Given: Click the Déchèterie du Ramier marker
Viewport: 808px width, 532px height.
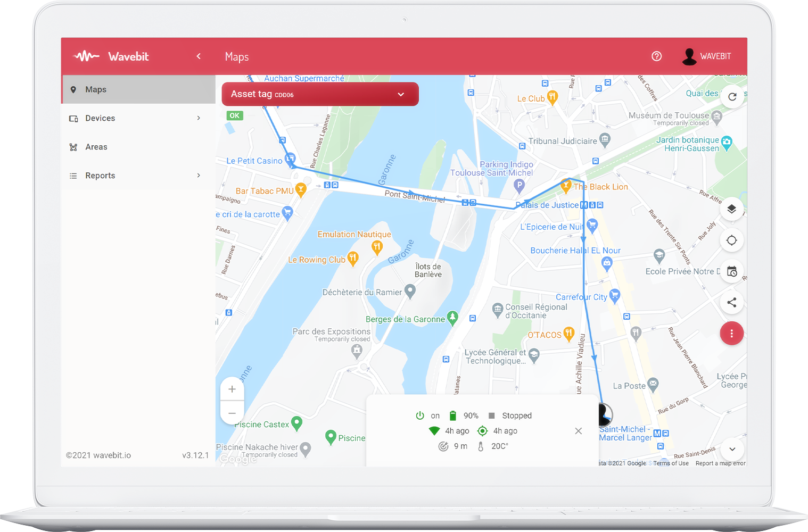Looking at the screenshot, I should pyautogui.click(x=410, y=291).
